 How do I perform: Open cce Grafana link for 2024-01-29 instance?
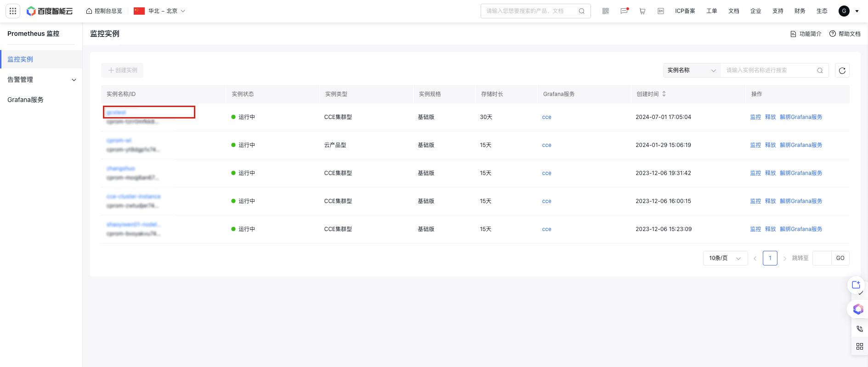(x=546, y=145)
